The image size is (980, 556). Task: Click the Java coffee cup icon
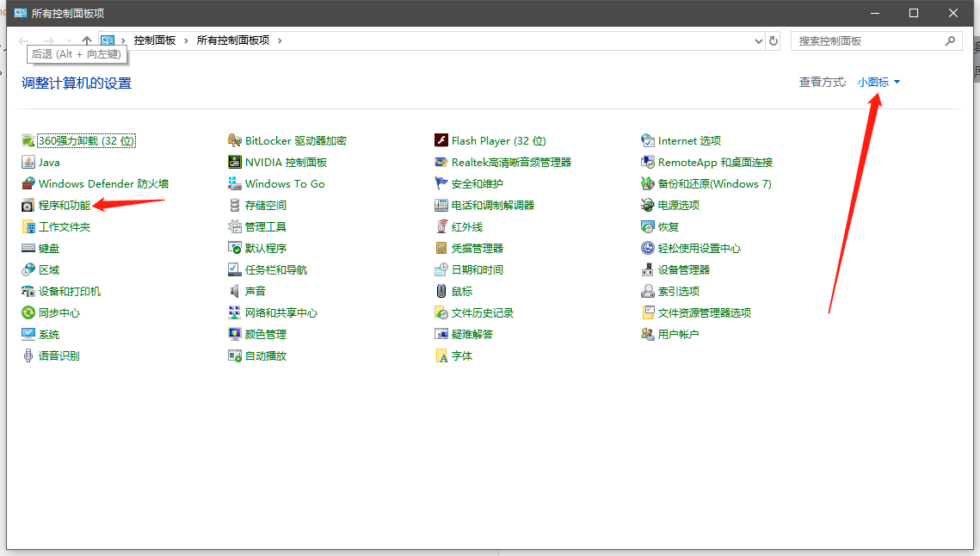28,163
